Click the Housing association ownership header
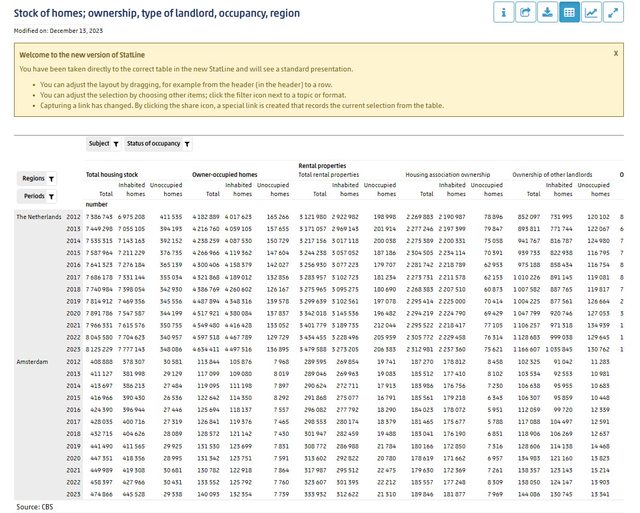640x513 pixels. click(x=447, y=175)
